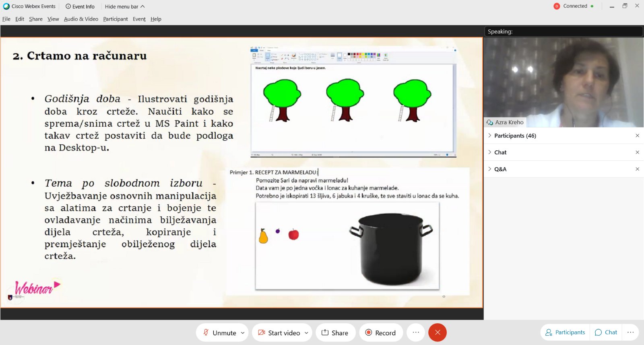644x345 pixels.
Task: Close the Chat panel with its X
Action: tap(637, 152)
